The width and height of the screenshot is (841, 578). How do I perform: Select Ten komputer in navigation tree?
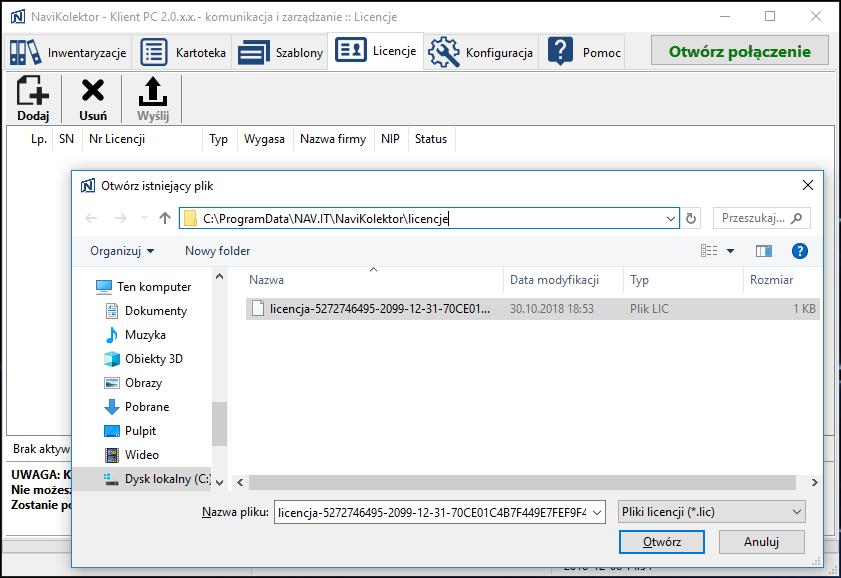point(143,287)
